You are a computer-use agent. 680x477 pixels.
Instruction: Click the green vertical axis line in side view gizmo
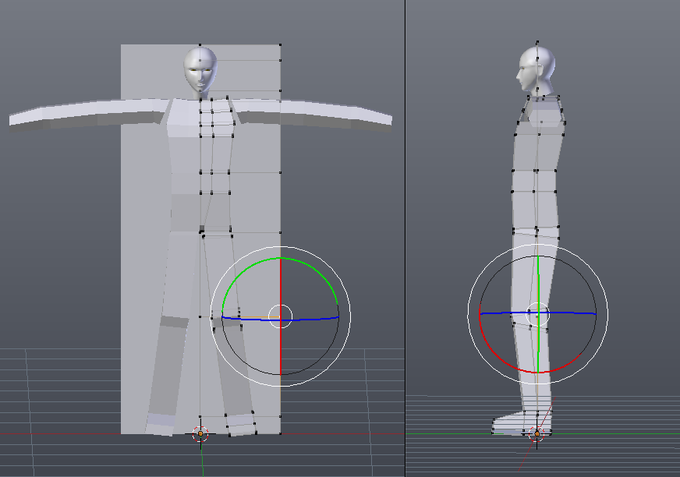538,314
